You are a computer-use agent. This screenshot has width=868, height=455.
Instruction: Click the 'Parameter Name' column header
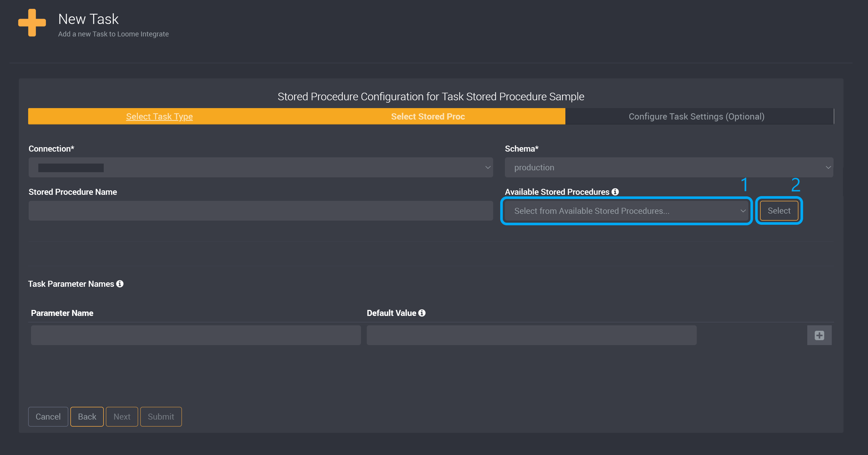[x=62, y=313]
